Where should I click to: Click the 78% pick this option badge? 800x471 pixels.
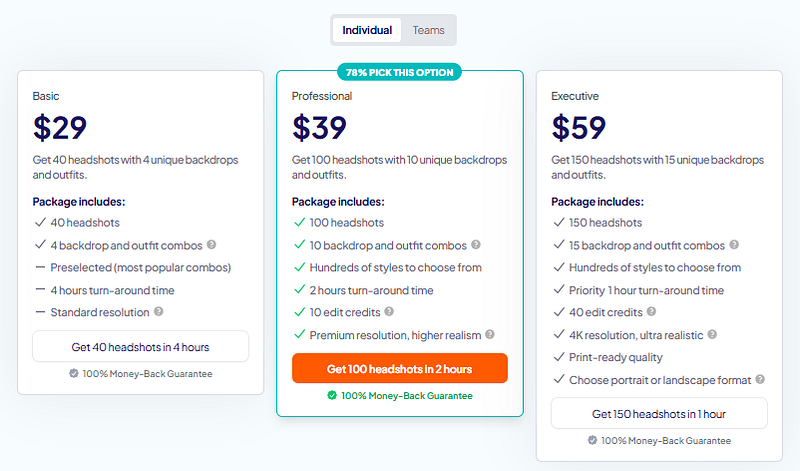click(x=400, y=72)
